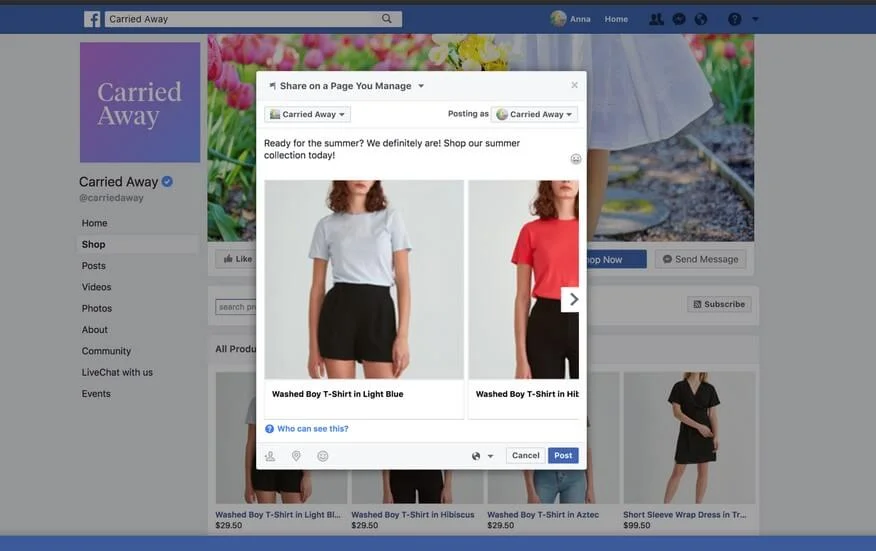
Task: Click Anna's profile avatar
Action: click(558, 19)
